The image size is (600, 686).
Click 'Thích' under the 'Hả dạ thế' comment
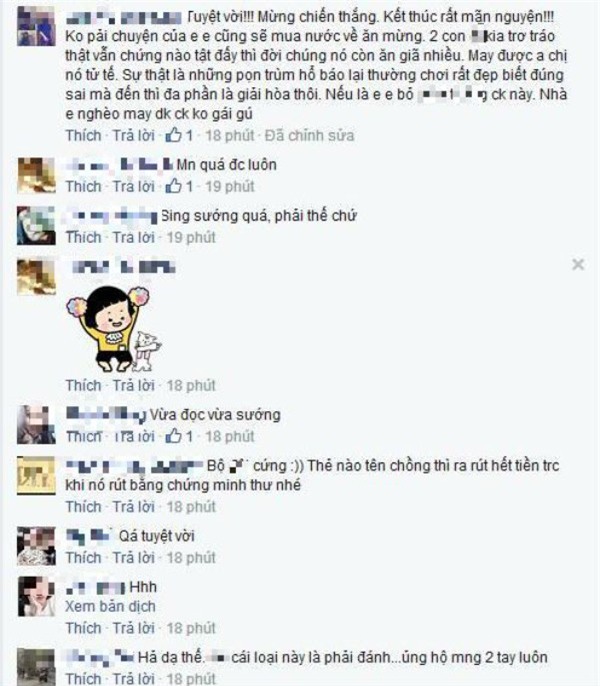pos(83,678)
